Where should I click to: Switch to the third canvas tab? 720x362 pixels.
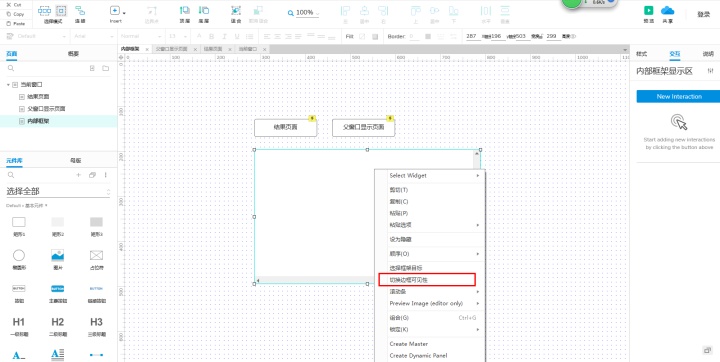213,49
